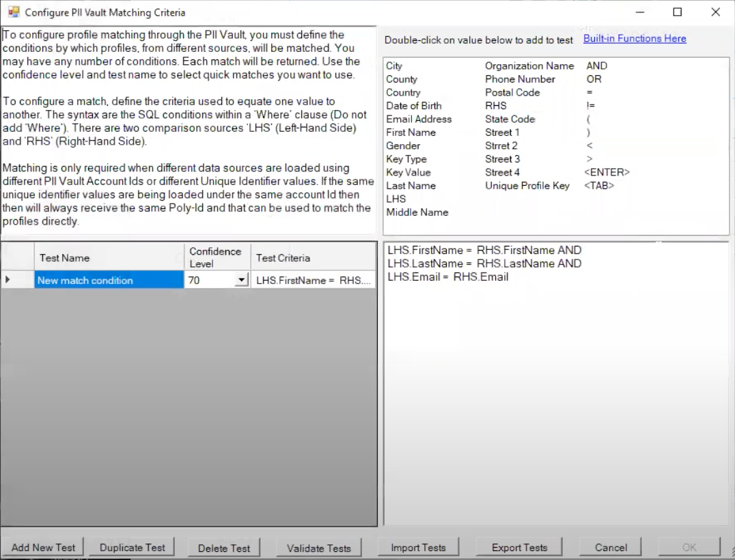Select the open parenthesis ( operator
735x560 pixels.
[588, 119]
